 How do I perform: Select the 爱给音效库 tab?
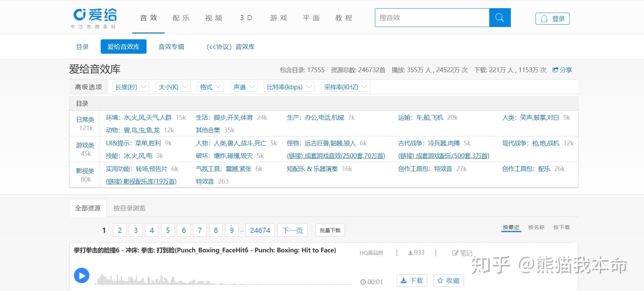point(124,47)
